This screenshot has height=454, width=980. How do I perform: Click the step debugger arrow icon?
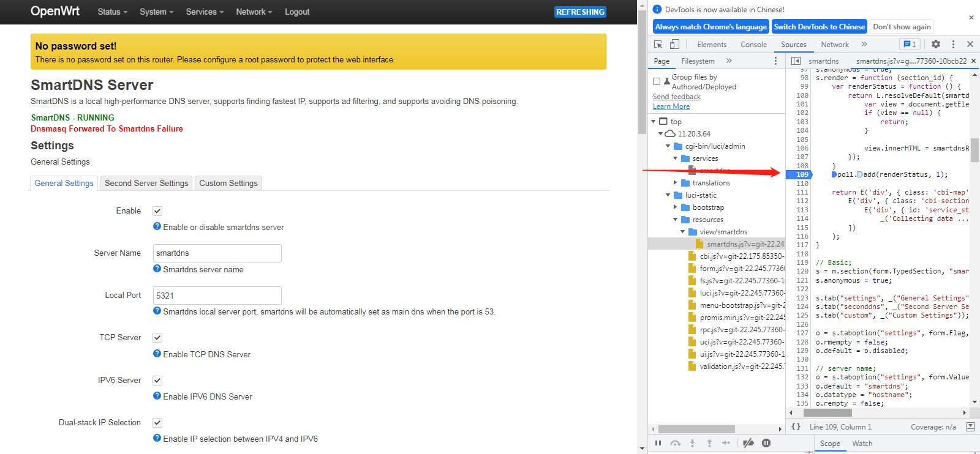tap(726, 443)
